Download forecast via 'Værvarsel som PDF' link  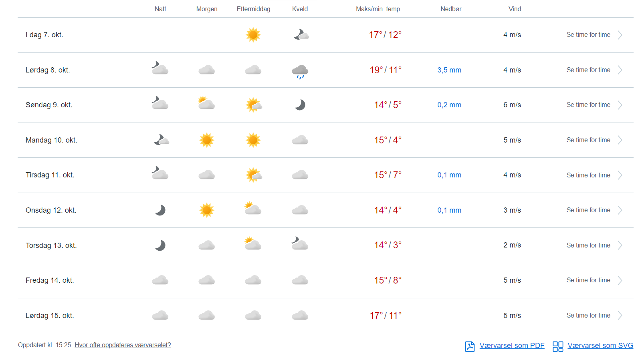point(512,346)
